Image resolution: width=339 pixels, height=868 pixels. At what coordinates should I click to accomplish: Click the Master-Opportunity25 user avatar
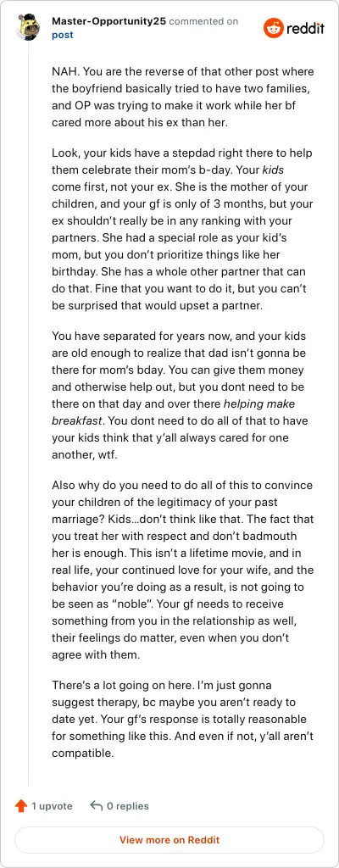click(x=28, y=27)
